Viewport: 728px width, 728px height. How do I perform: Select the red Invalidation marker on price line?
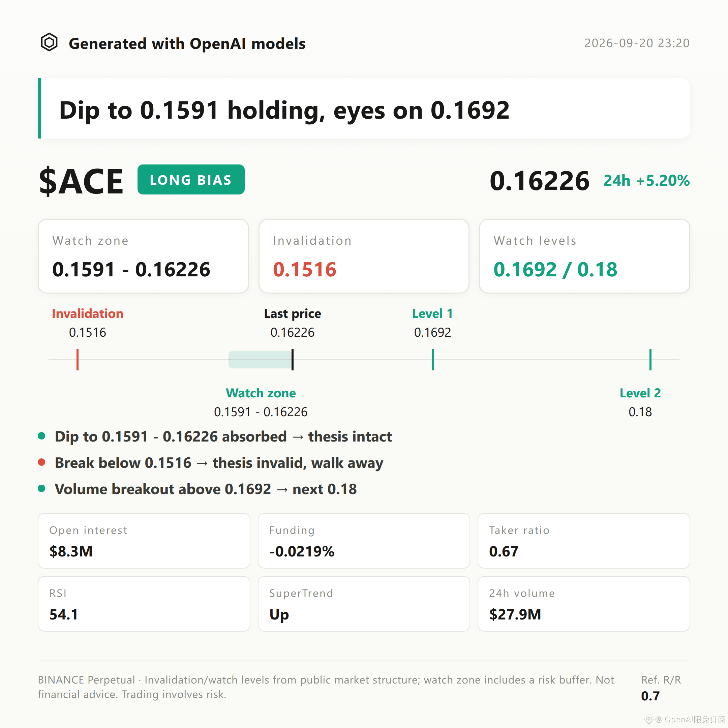tap(78, 360)
